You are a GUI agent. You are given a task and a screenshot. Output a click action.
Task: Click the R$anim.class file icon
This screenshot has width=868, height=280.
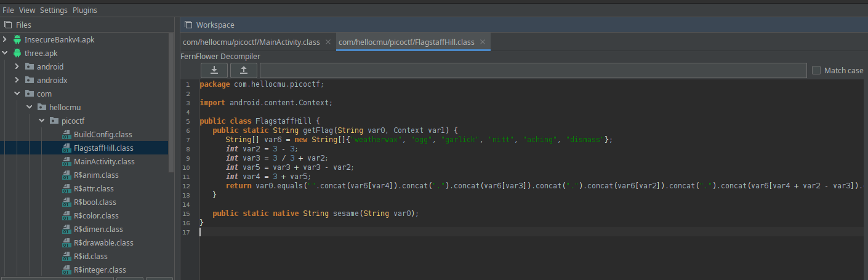pyautogui.click(x=66, y=175)
